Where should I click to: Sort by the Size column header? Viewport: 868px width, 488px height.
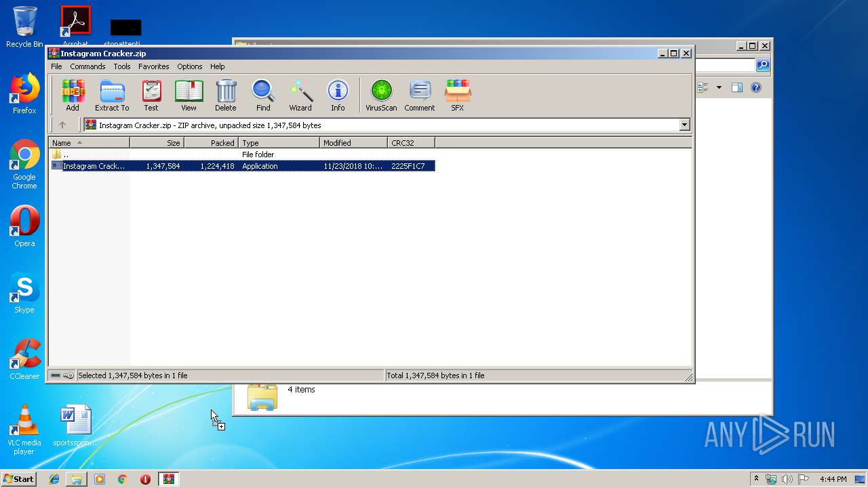coord(157,143)
